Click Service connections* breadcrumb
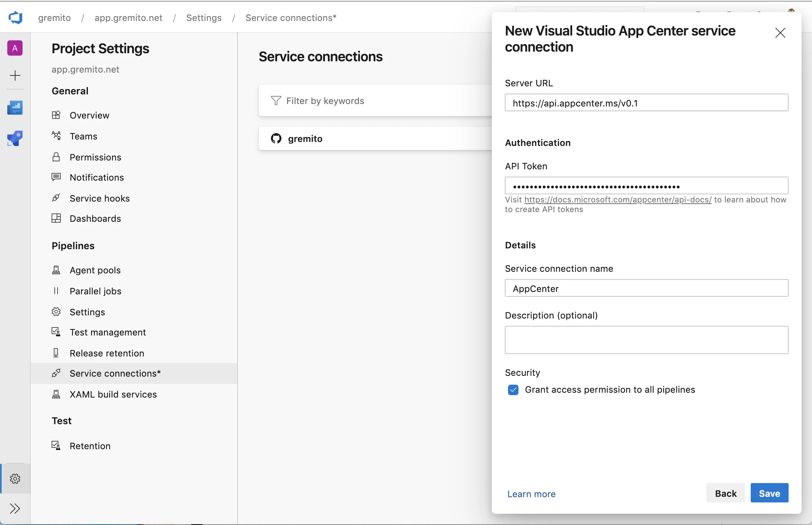The width and height of the screenshot is (812, 525). tap(291, 18)
